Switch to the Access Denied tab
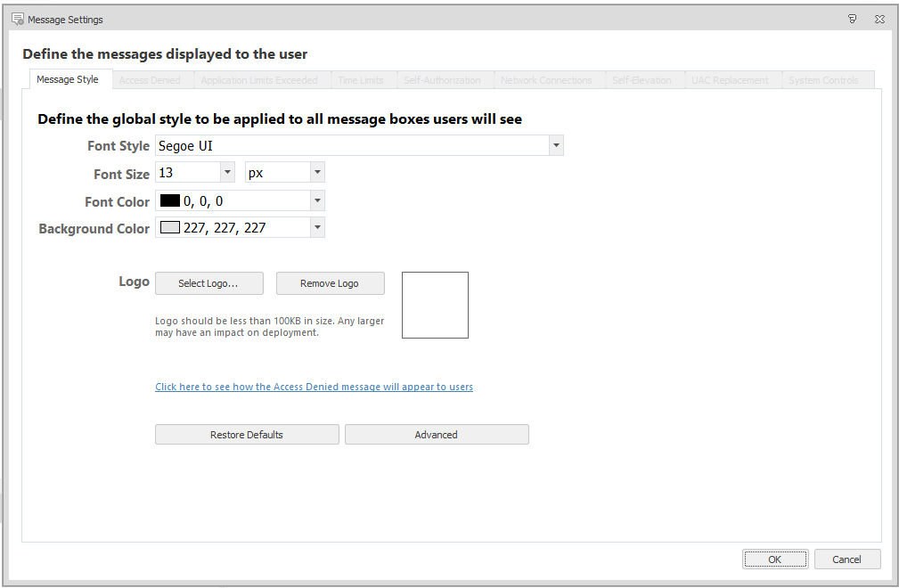The width and height of the screenshot is (899, 588). pos(151,79)
